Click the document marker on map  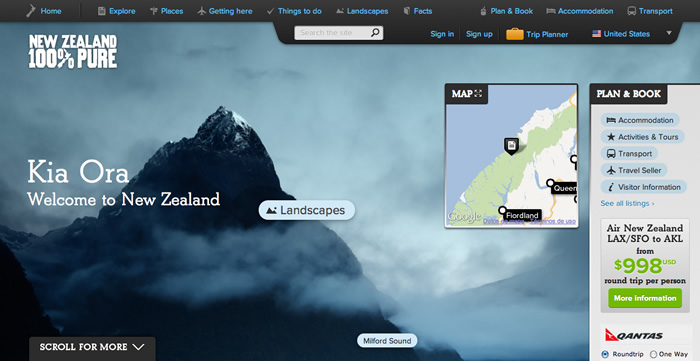[512, 146]
